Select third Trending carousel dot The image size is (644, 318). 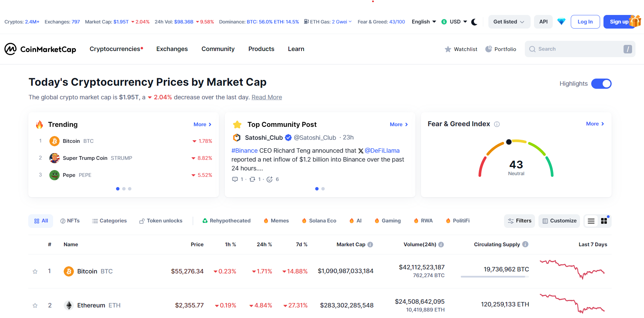[130, 189]
